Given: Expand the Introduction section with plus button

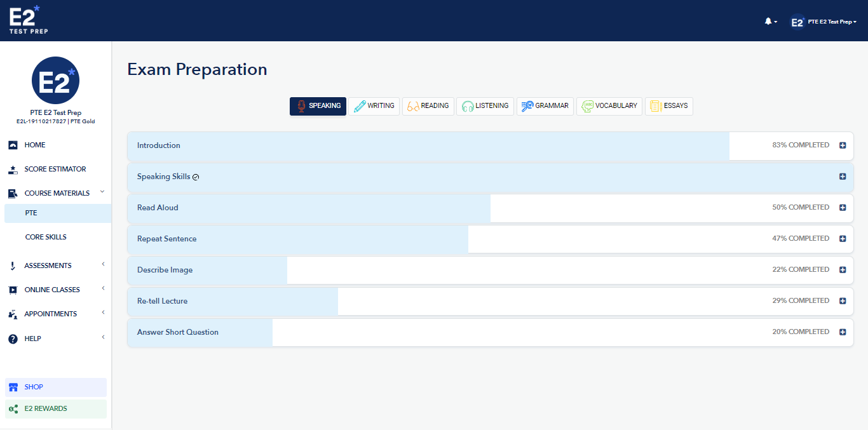Looking at the screenshot, I should 843,145.
